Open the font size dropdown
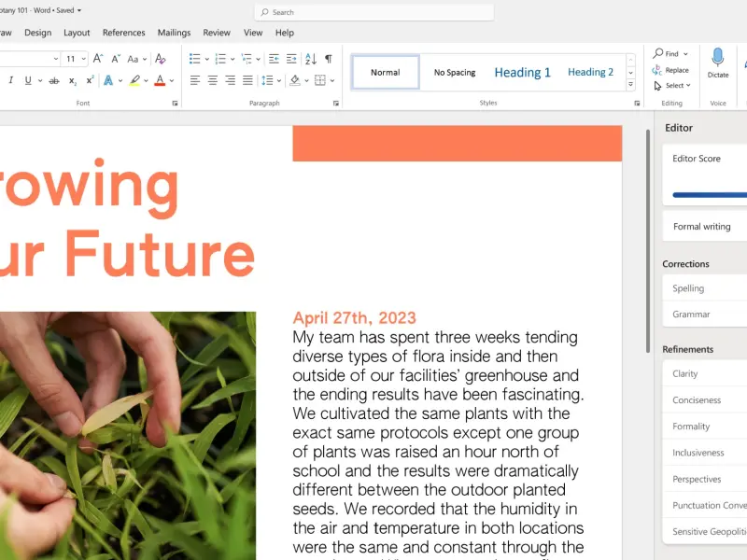 click(84, 59)
